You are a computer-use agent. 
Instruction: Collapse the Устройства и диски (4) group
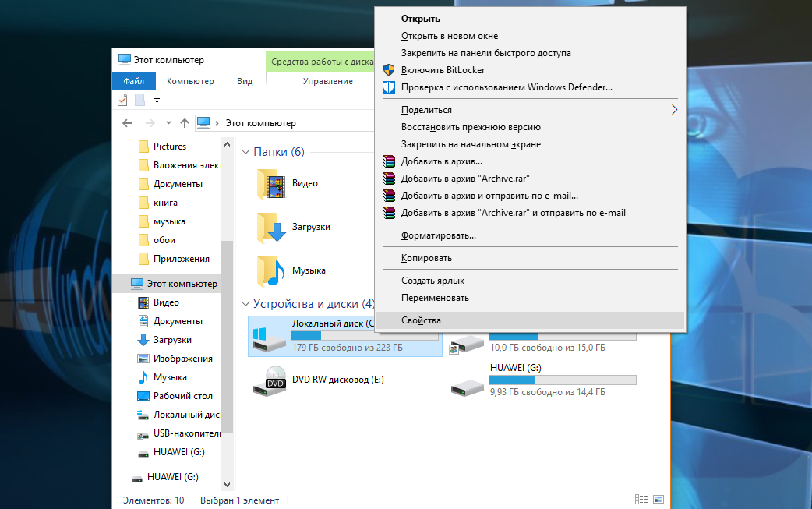(245, 304)
